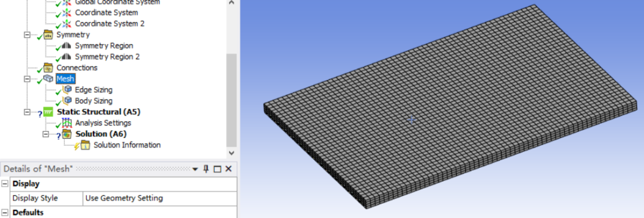The width and height of the screenshot is (644, 218).
Task: Pin the Details of Mesh panel
Action: click(206, 168)
